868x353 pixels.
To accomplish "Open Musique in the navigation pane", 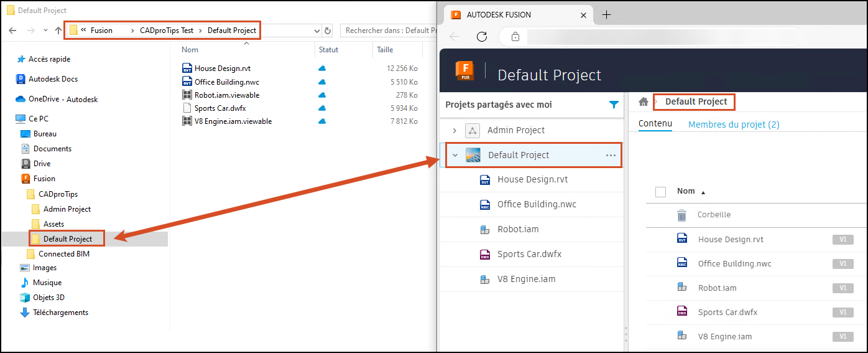I will pos(47,283).
